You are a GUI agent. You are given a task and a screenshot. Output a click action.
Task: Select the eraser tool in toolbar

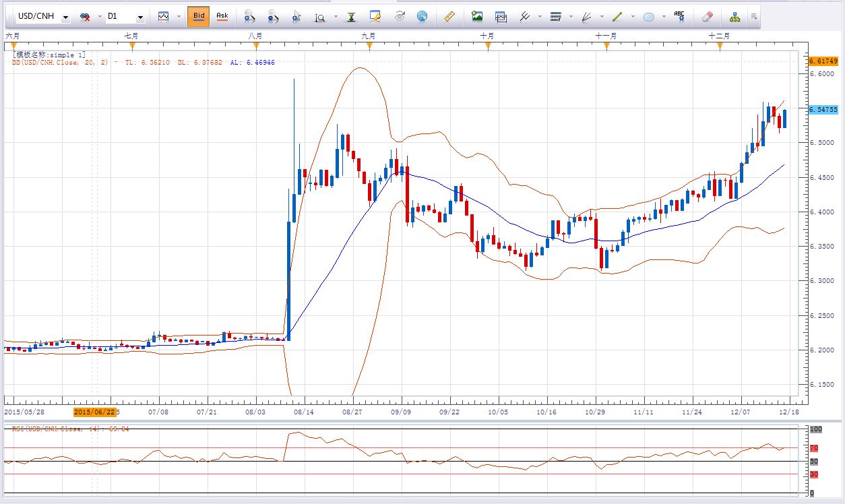(x=707, y=17)
